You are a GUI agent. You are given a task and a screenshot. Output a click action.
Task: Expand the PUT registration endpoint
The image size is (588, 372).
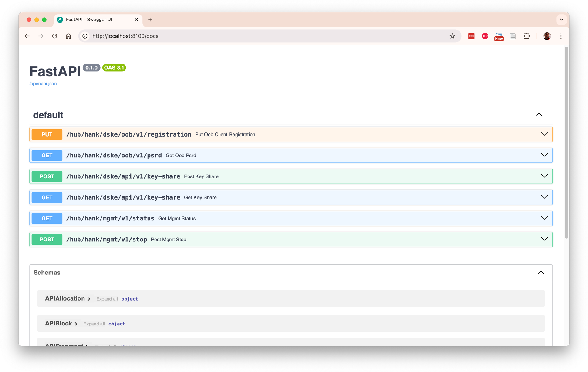pyautogui.click(x=544, y=134)
